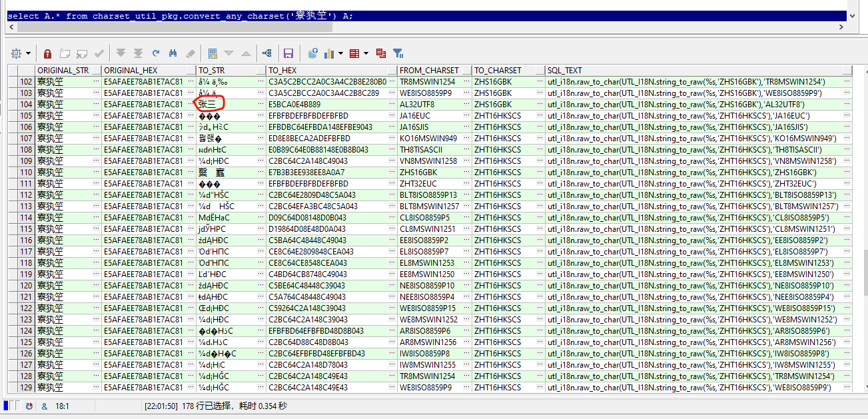Open the chart dropdown arrow
The width and height of the screenshot is (868, 419).
coord(340,53)
